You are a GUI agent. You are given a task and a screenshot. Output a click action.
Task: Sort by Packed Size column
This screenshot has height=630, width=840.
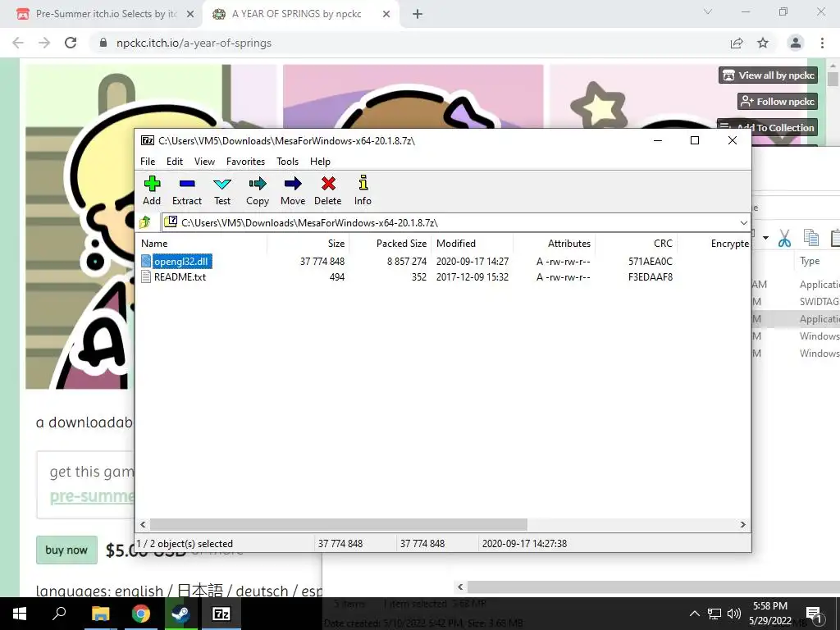tap(390, 243)
